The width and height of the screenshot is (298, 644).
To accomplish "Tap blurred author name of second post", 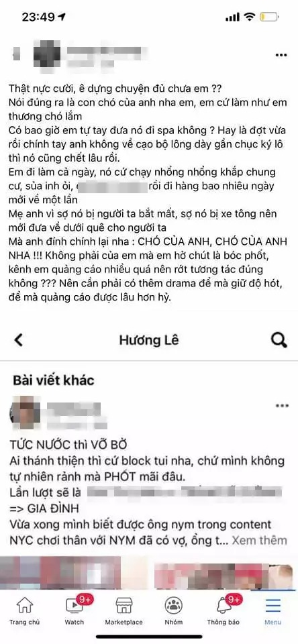I will (73, 407).
